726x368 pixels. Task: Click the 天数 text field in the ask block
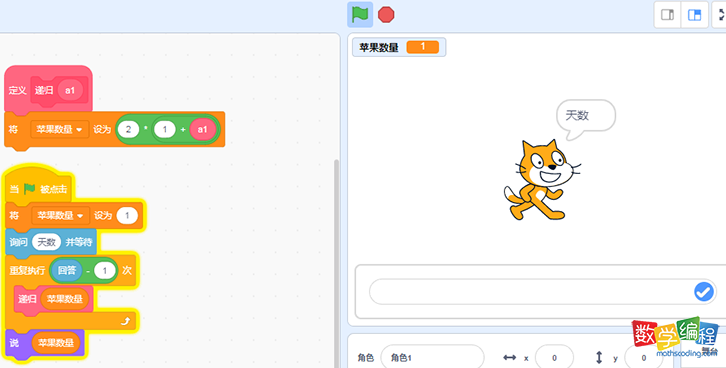[47, 242]
